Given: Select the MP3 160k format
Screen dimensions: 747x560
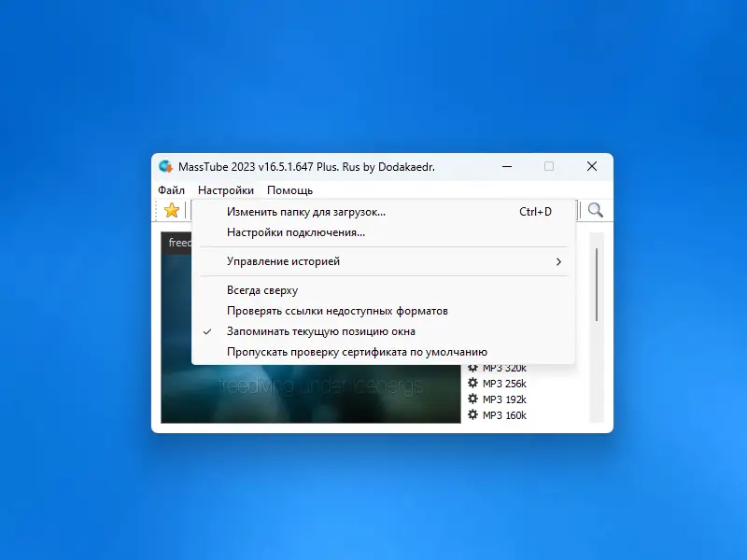Looking at the screenshot, I should click(504, 414).
